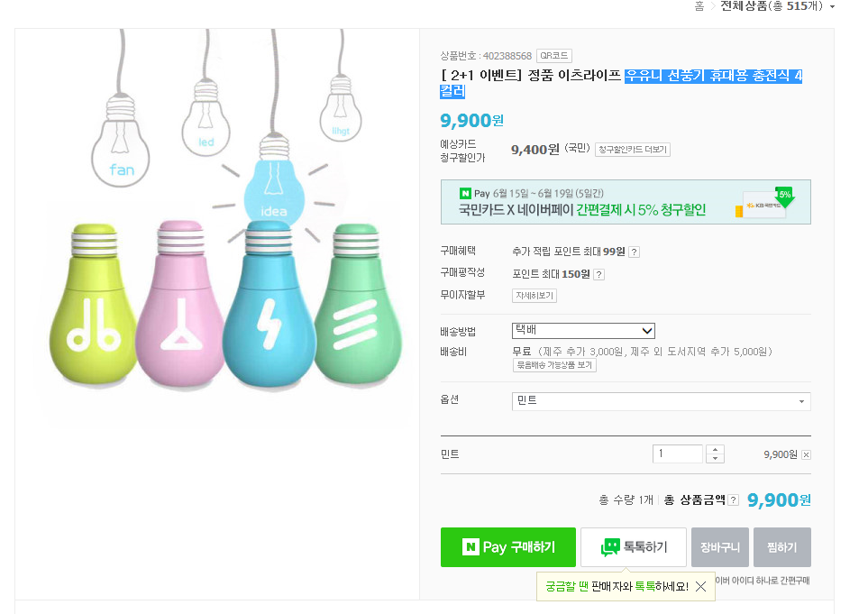Open the QR코드 button
This screenshot has height=614, width=868.
click(553, 56)
